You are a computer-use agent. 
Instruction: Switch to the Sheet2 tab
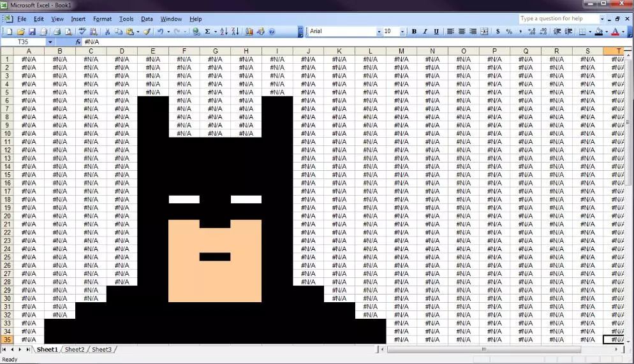click(75, 349)
